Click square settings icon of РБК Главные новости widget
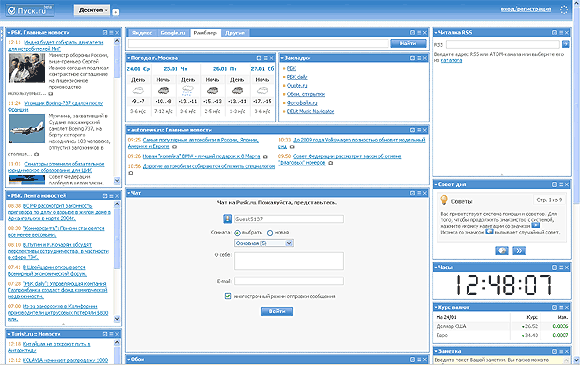The width and height of the screenshot is (580, 365). click(x=105, y=33)
